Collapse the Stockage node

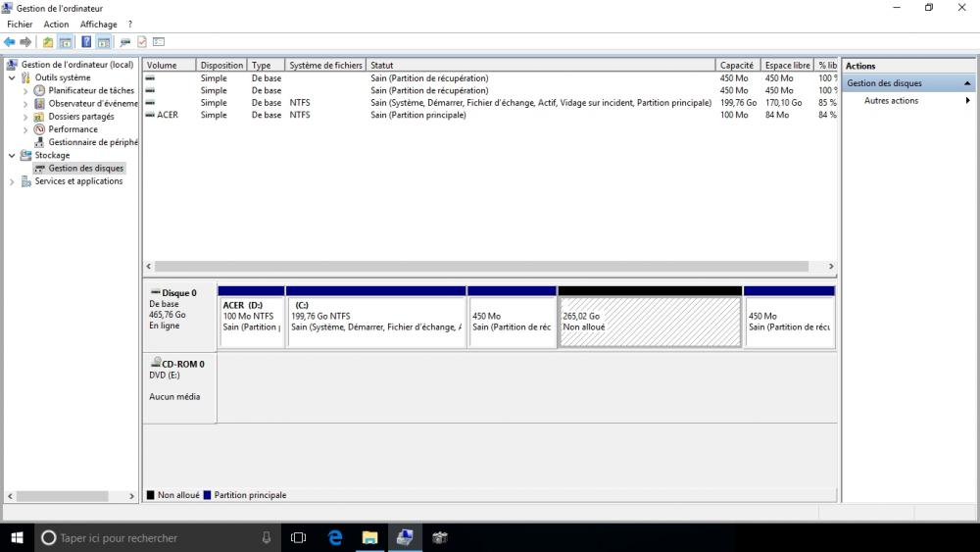pos(12,155)
